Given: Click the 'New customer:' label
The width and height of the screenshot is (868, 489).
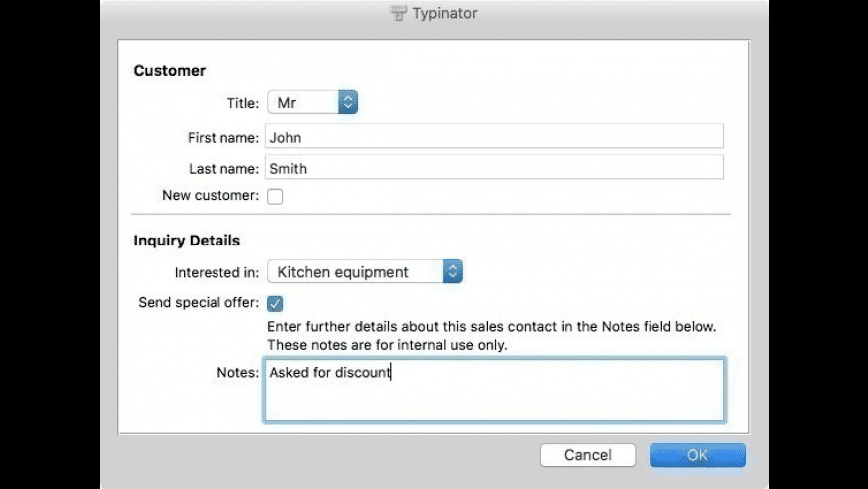Looking at the screenshot, I should click(211, 195).
